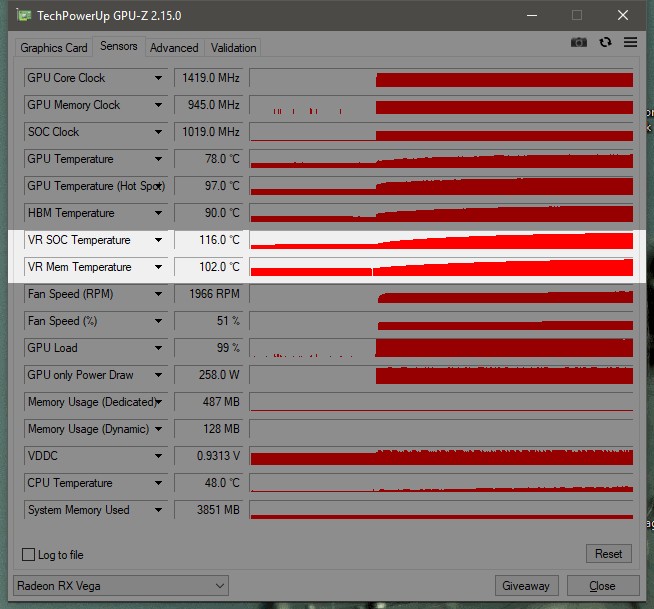This screenshot has width=654, height=609.
Task: Close GPU-Z with the title bar X
Action: pyautogui.click(x=623, y=16)
